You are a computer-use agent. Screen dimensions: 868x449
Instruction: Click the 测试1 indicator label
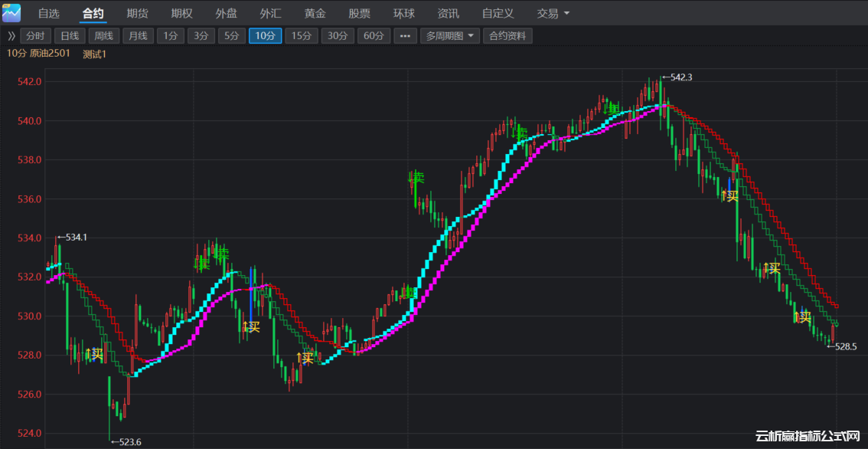(94, 54)
